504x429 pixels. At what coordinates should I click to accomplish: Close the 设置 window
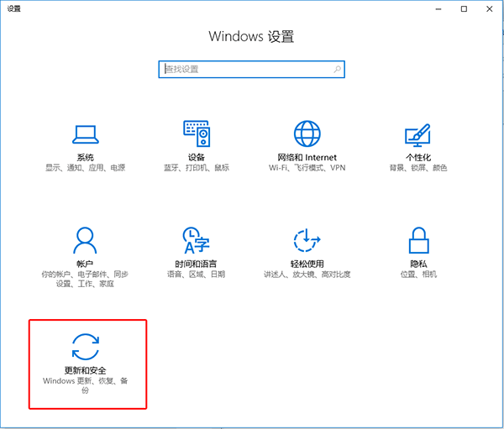tap(489, 9)
